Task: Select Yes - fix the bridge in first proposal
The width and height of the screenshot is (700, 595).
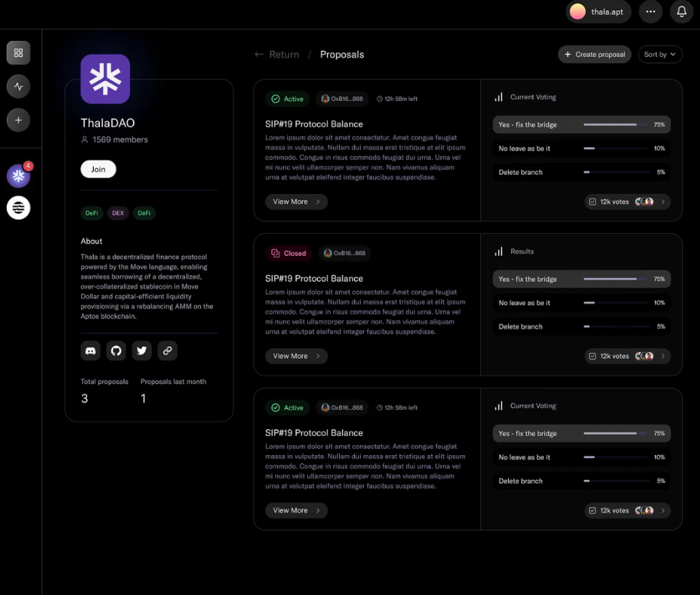Action: (x=582, y=125)
